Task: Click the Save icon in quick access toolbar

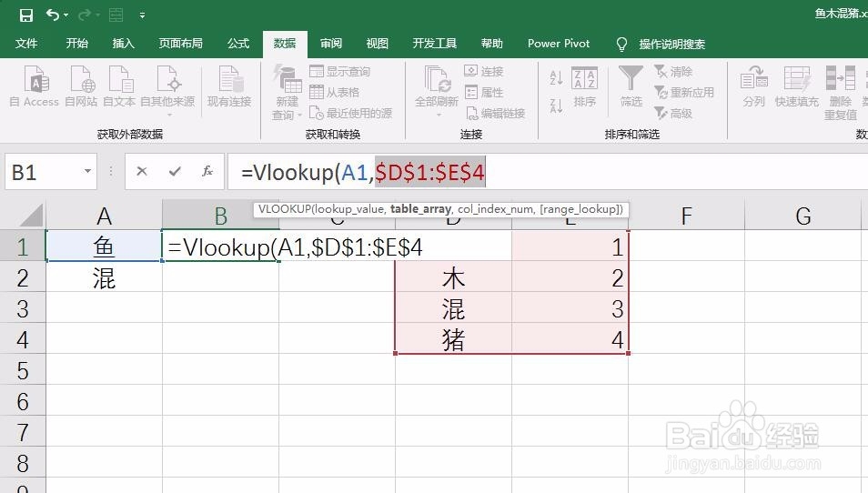Action: [x=26, y=15]
